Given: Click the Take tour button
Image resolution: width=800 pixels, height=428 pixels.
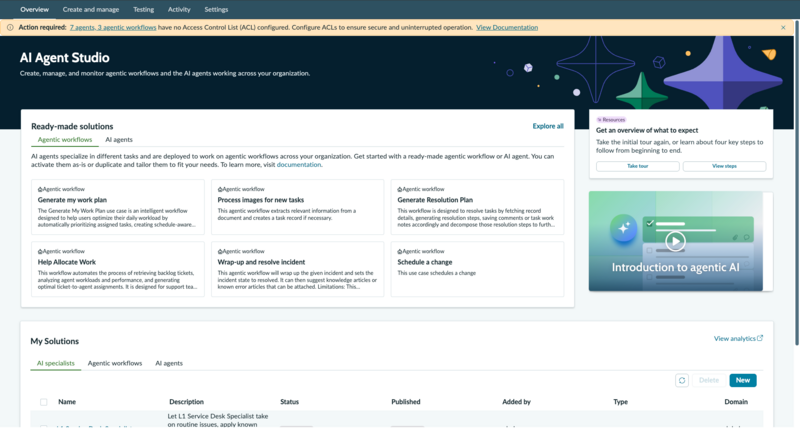Looking at the screenshot, I should pos(638,166).
